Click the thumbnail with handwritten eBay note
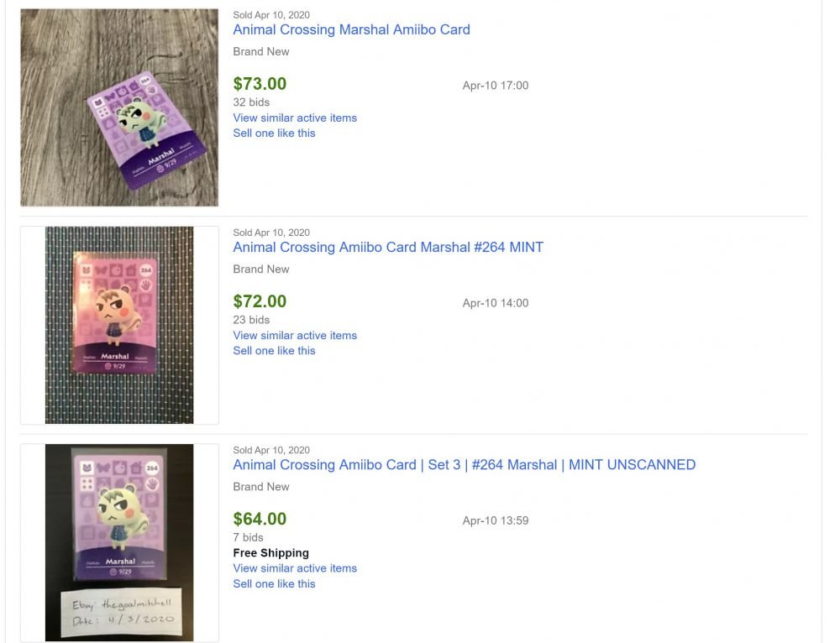 (119, 542)
